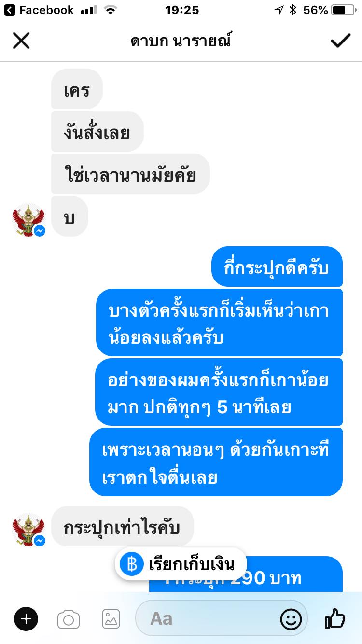Tap the เรียกเก็บเงิน request payment button
Viewport: 362px width, 644px height.
(x=181, y=564)
